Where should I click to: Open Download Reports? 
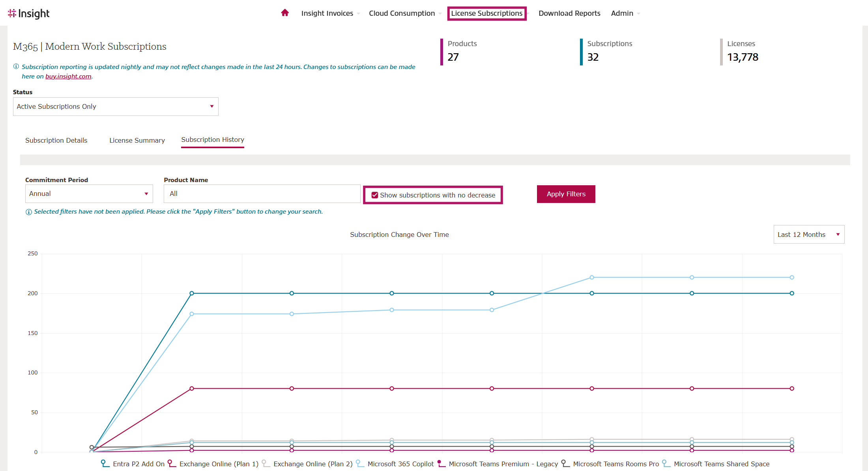point(569,13)
